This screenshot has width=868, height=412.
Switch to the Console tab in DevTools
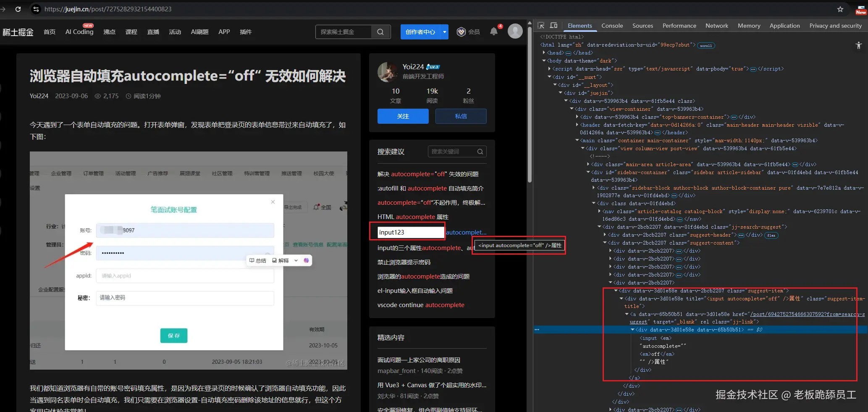coord(612,26)
